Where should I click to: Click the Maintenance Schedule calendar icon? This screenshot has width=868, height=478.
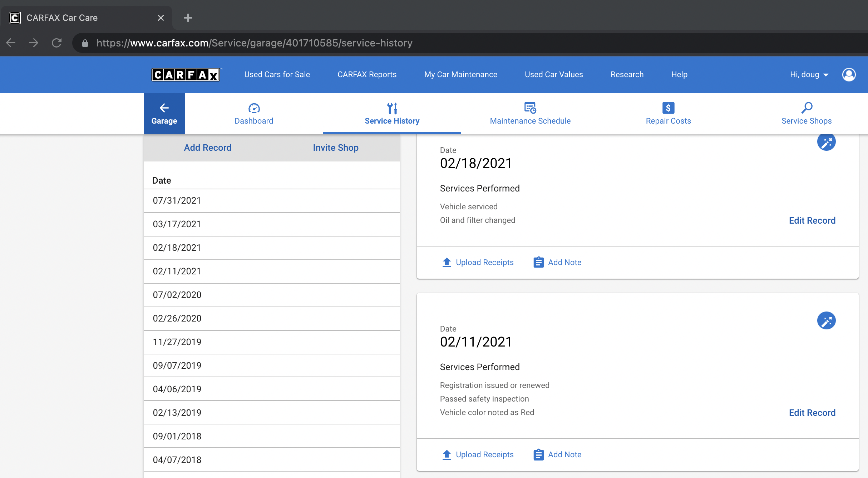click(530, 108)
